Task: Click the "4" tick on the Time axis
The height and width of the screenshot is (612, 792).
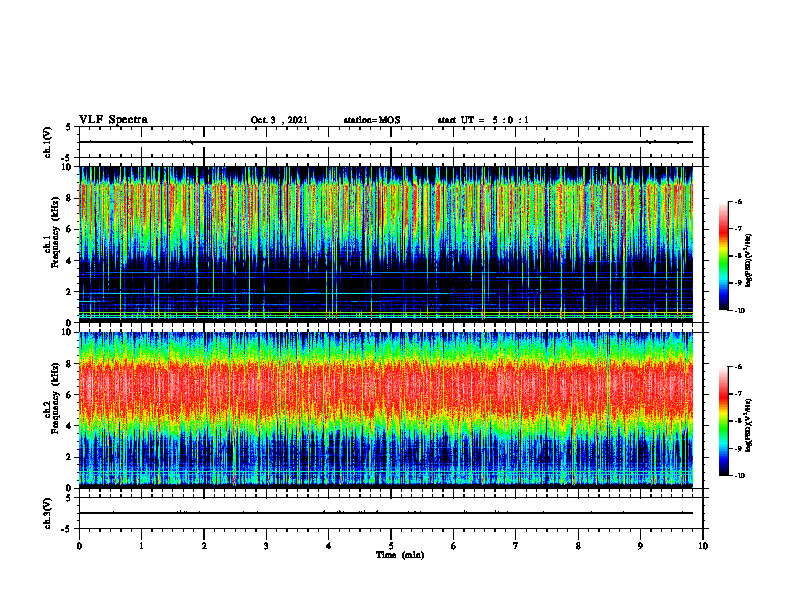Action: (329, 546)
